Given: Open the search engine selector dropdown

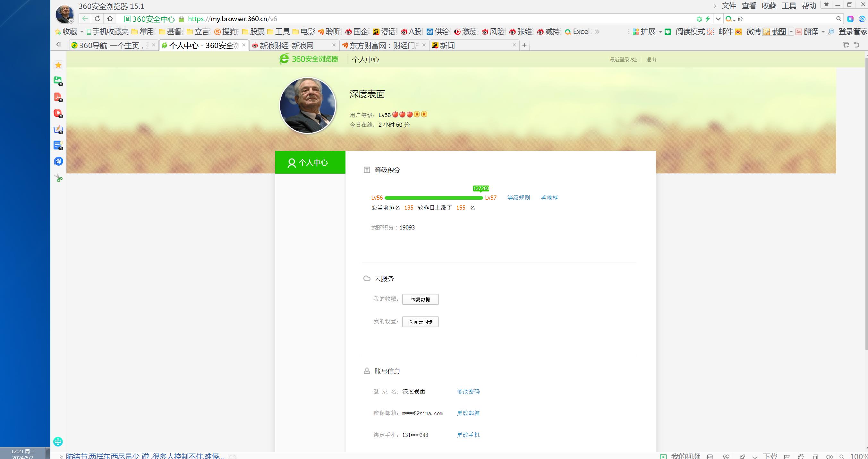Looking at the screenshot, I should (730, 19).
